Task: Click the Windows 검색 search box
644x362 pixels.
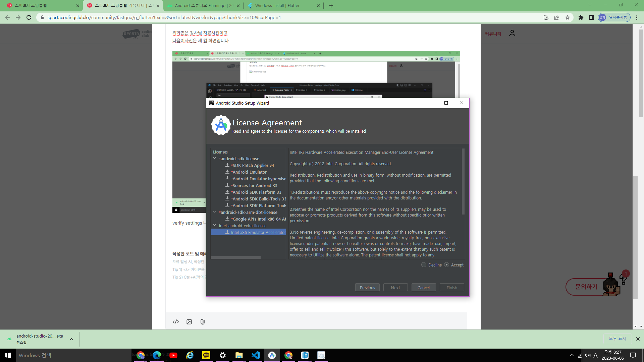Action: click(x=74, y=355)
